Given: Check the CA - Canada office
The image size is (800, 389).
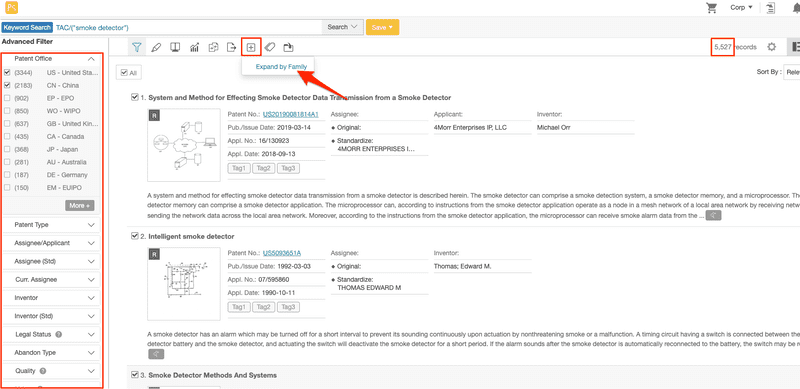Looking at the screenshot, I should [7, 136].
